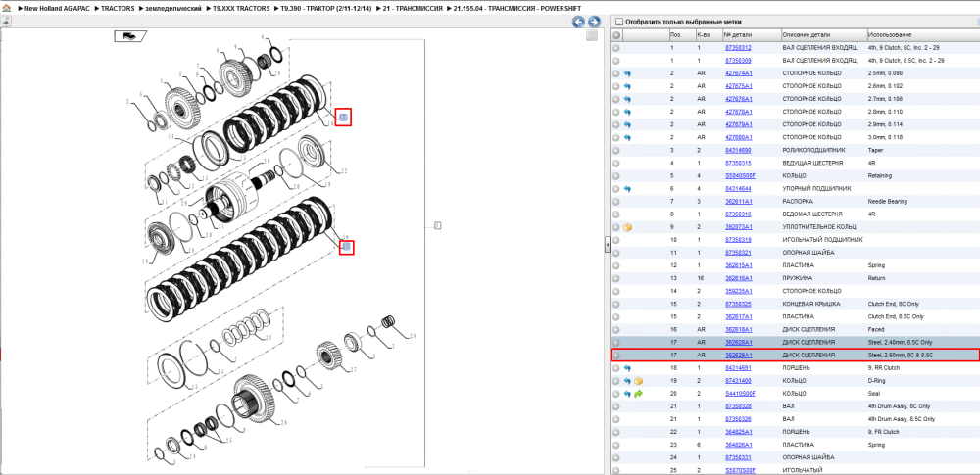Open supersession arrow for part 427678A1
This screenshot has height=475, width=980.
(627, 112)
